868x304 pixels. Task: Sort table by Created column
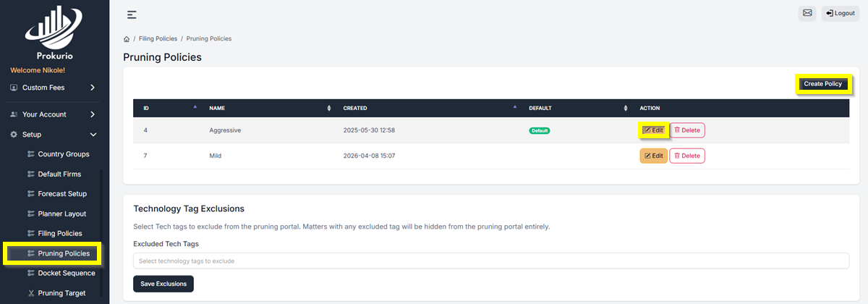(x=515, y=108)
